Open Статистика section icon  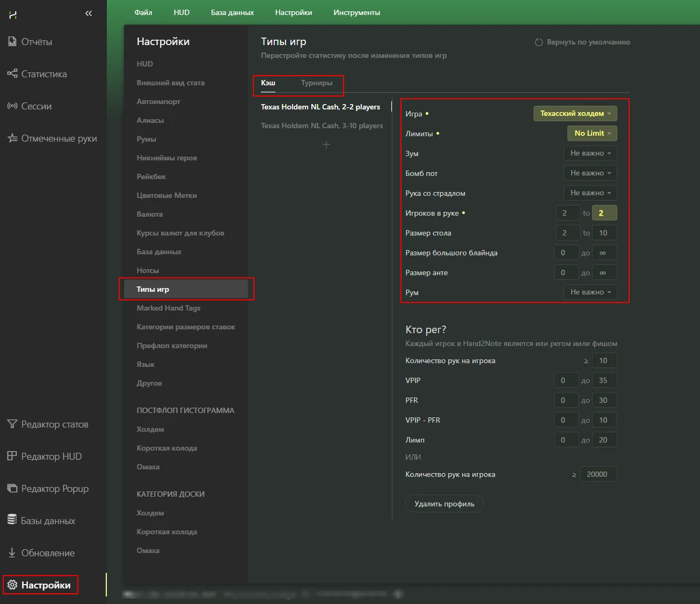pos(12,73)
